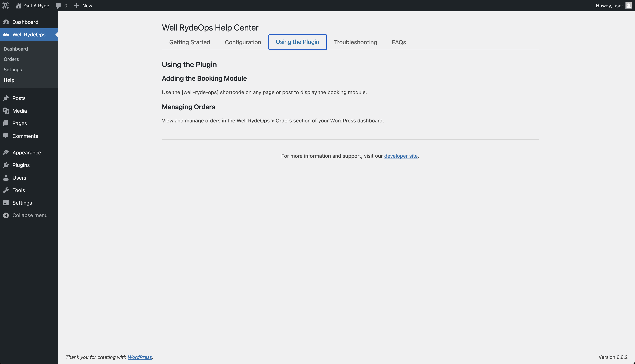
Task: Click the Comments speech bubble sidebar icon
Action: click(x=6, y=136)
